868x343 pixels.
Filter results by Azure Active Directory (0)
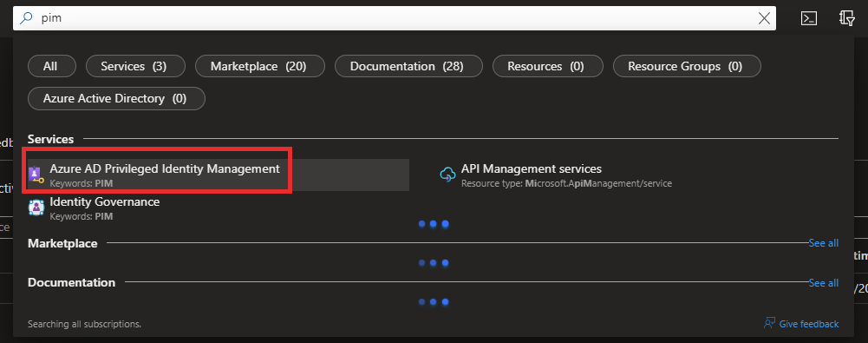115,99
